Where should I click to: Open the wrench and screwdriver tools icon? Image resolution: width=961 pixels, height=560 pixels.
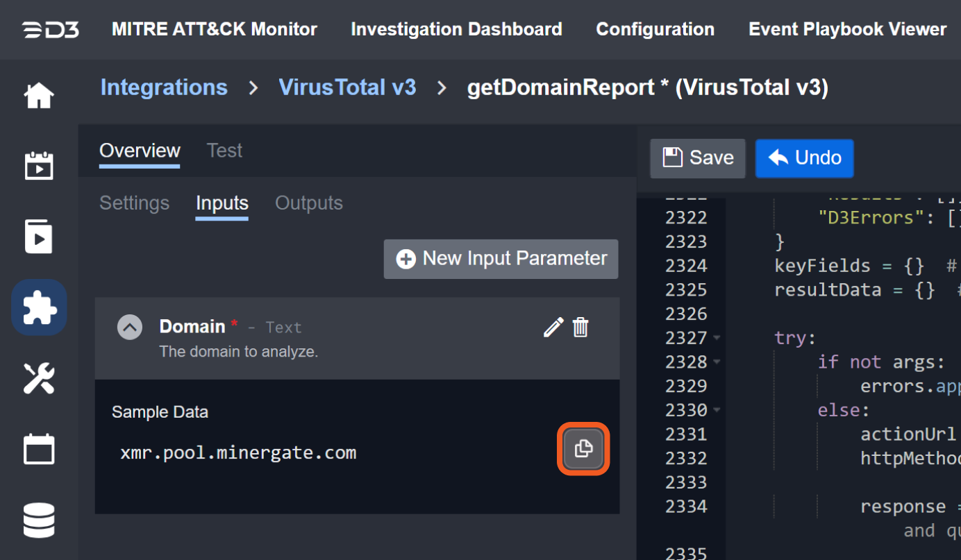click(x=39, y=378)
